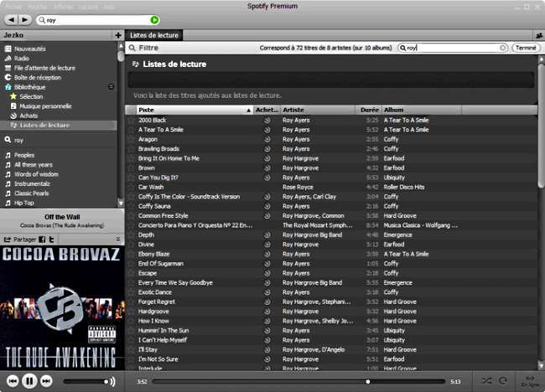Select Bibliothèque in the sidebar
The height and width of the screenshot is (392, 545).
tap(30, 87)
